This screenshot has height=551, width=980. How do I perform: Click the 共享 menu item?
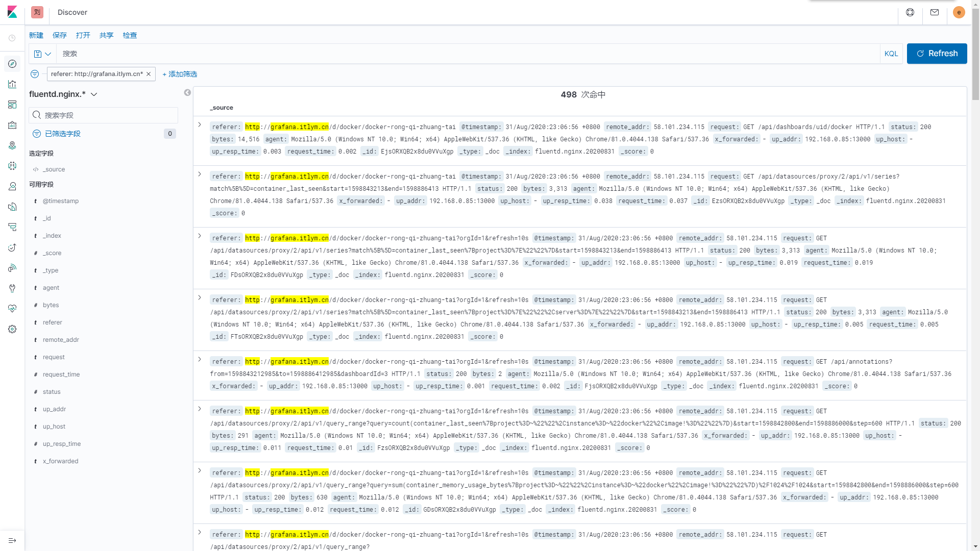(x=106, y=35)
